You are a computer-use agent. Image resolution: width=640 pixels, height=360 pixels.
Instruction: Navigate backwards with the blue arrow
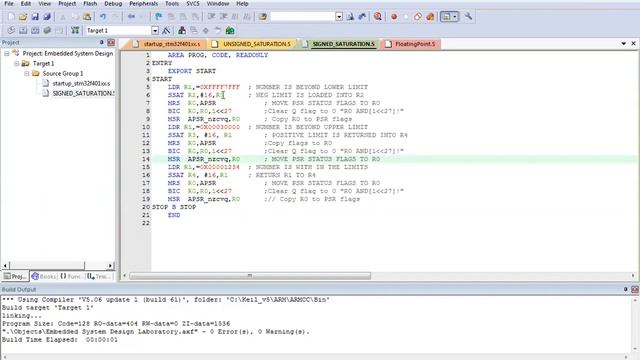(131, 17)
